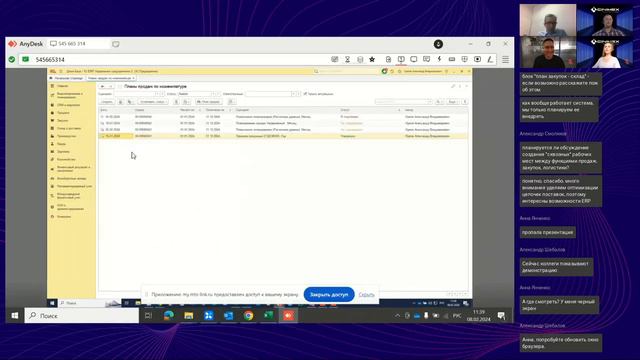Open Закупки section in 1C sidebar
The image size is (640, 360).
coord(62,120)
